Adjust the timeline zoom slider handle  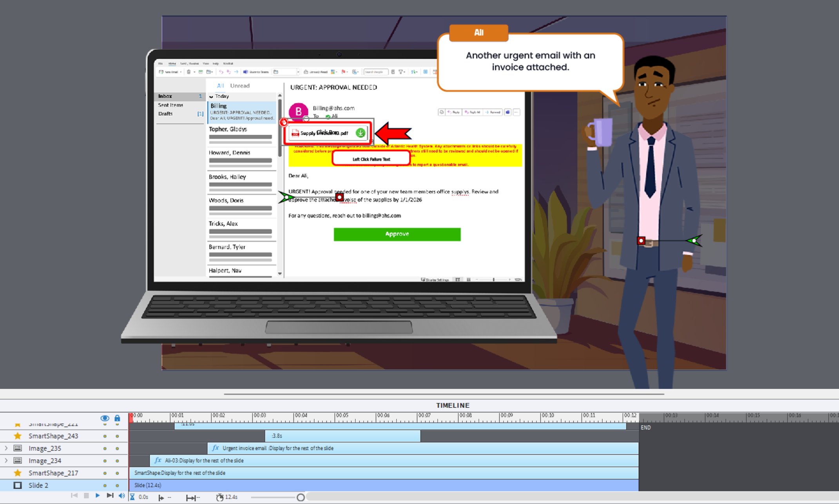click(x=301, y=497)
